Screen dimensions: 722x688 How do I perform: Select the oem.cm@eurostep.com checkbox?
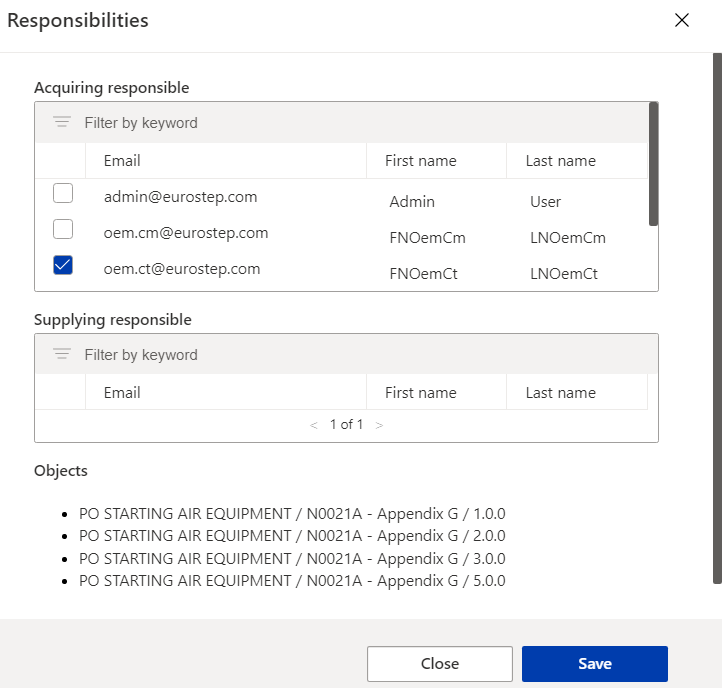coord(63,230)
